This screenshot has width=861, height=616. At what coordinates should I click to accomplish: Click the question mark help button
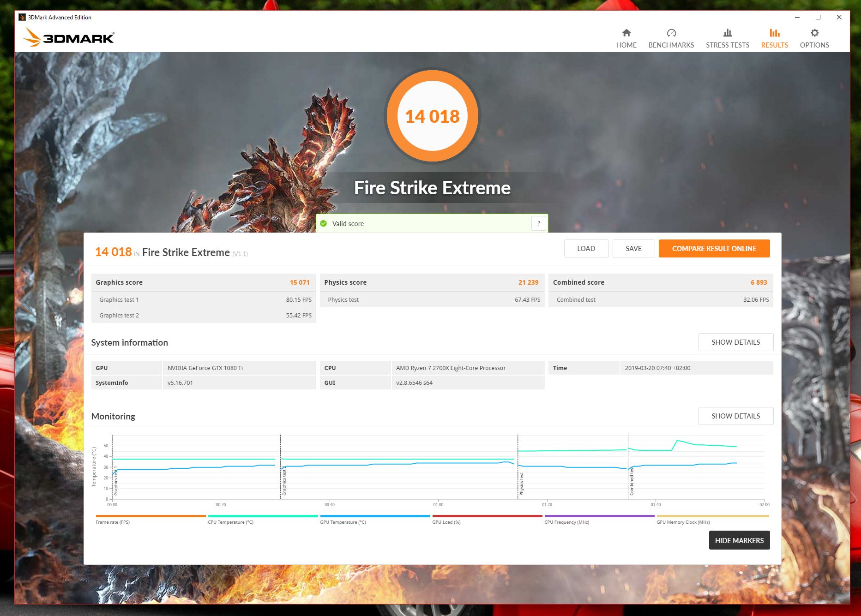[539, 223]
